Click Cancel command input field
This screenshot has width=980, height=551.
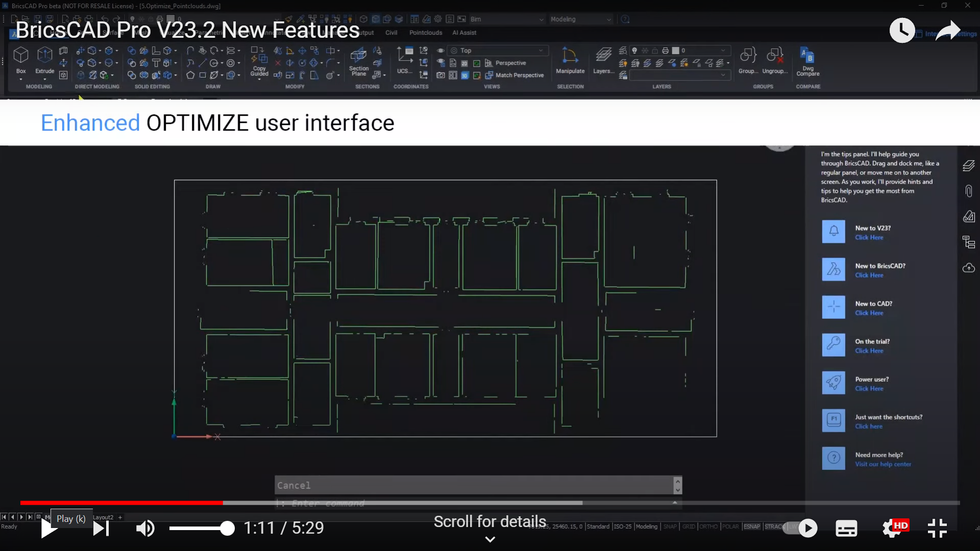(x=477, y=485)
